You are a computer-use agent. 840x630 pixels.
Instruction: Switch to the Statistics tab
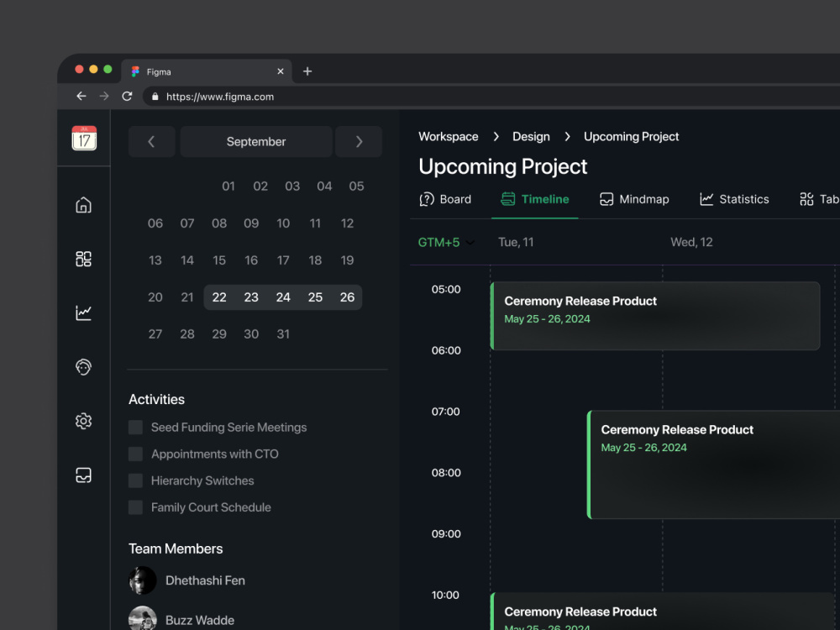[x=734, y=199]
